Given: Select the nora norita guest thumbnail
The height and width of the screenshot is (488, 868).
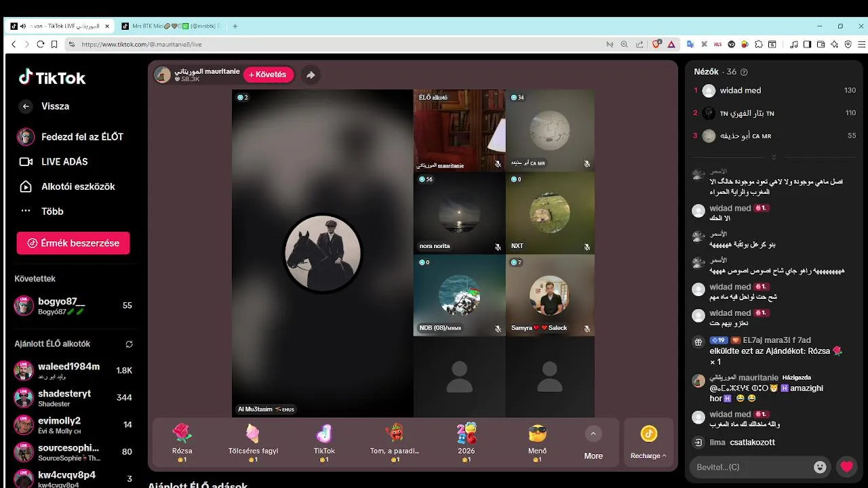Looking at the screenshot, I should click(x=460, y=213).
